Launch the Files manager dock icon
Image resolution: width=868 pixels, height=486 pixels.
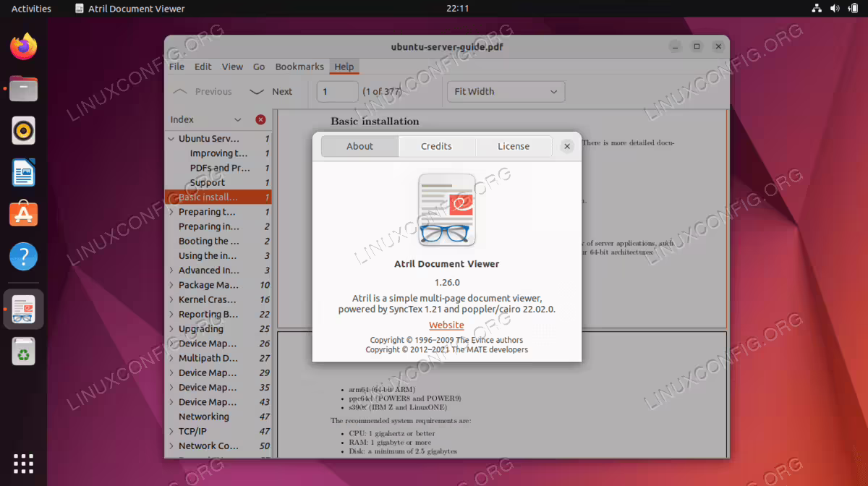(x=24, y=89)
